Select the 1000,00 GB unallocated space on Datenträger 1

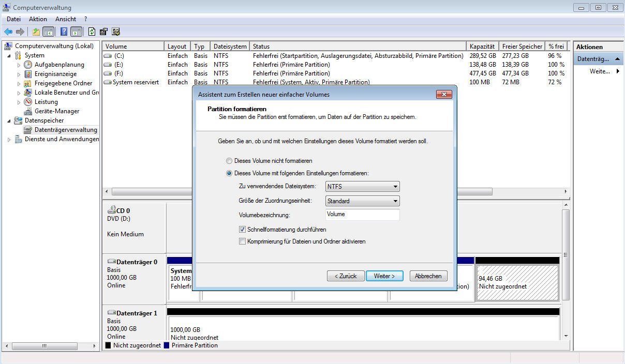pos(363,328)
